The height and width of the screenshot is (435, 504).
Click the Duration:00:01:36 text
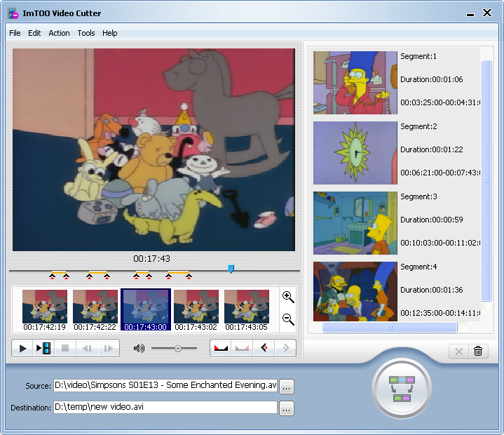tap(431, 290)
